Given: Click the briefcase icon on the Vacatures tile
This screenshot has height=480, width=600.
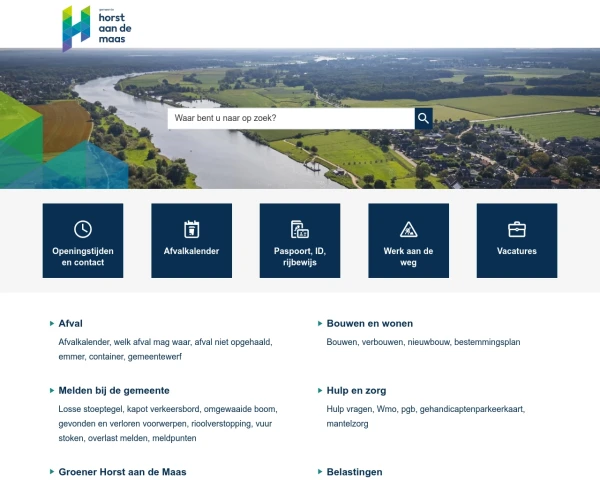Looking at the screenshot, I should (517, 229).
